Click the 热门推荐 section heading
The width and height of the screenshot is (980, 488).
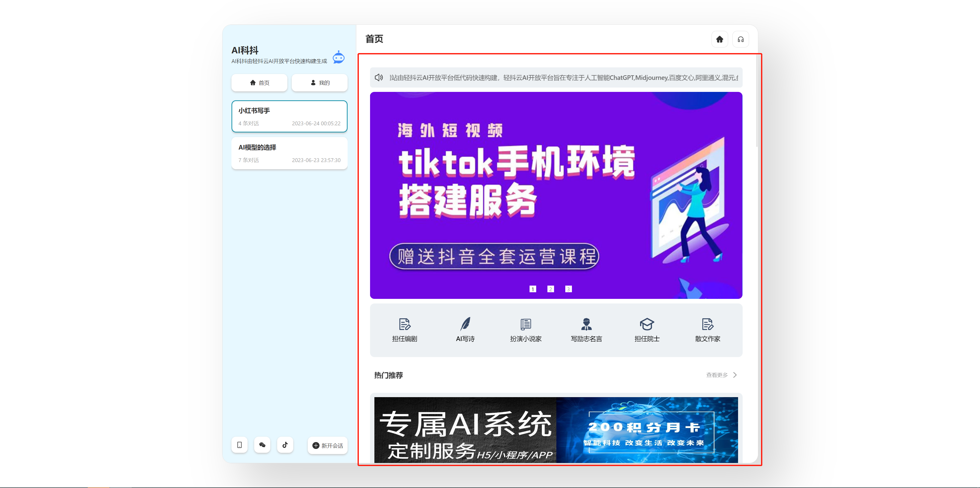(x=388, y=375)
